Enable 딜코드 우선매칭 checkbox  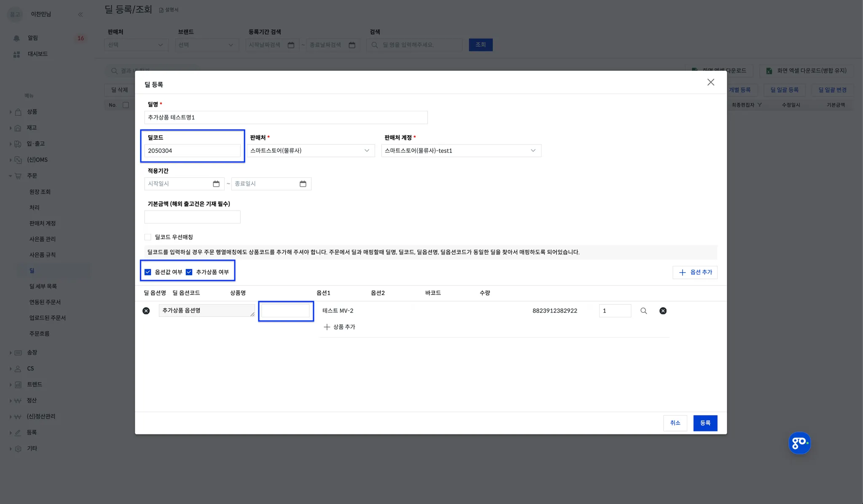tap(148, 237)
